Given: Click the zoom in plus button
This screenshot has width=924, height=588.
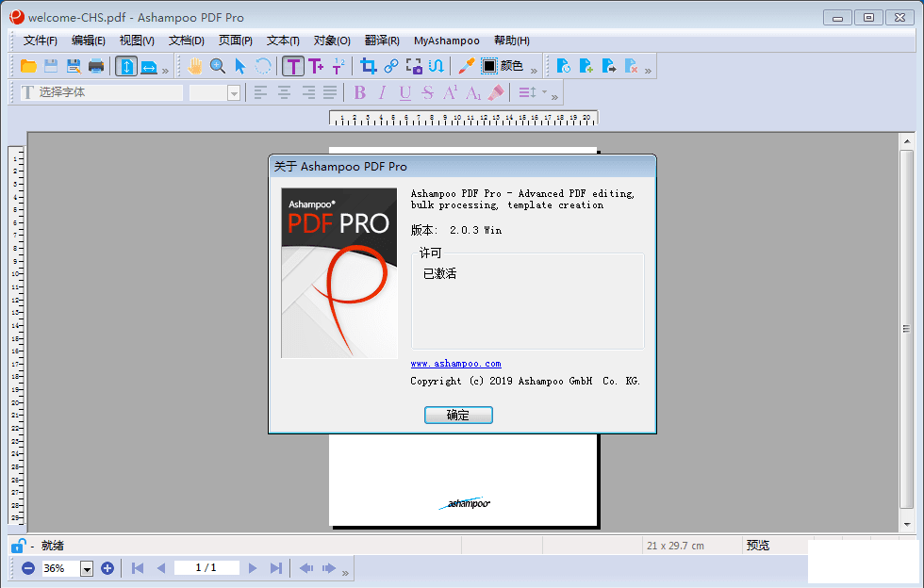Looking at the screenshot, I should tap(107, 568).
